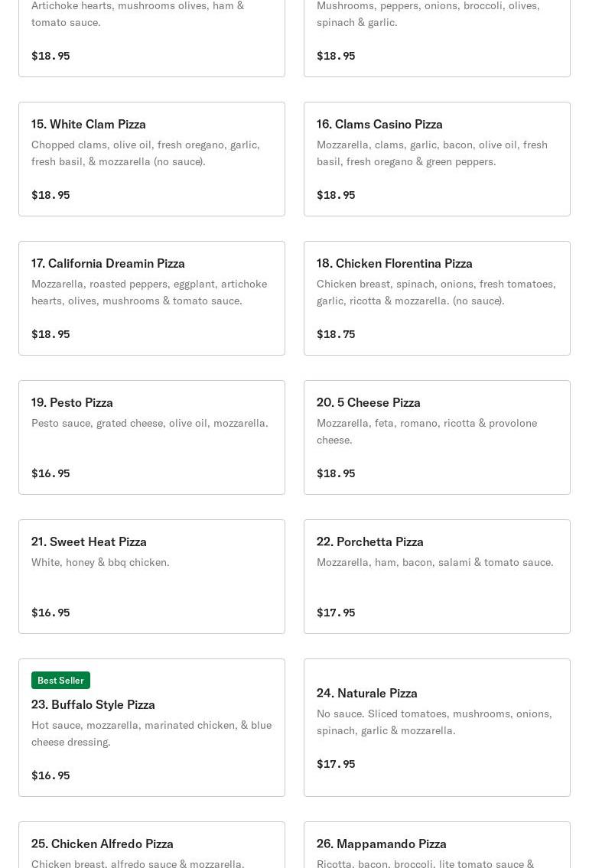Open 25. Chicken Alfredo Pizza card

151,845
